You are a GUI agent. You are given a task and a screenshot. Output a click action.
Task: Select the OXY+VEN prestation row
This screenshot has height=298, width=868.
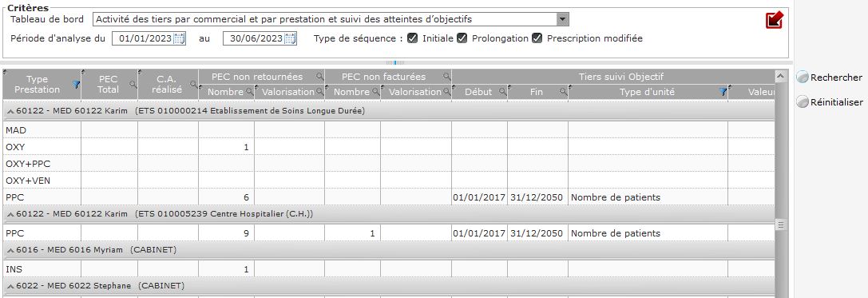[389, 181]
